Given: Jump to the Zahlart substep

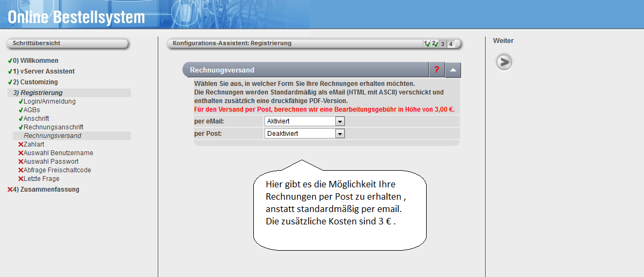Looking at the screenshot, I should (x=34, y=144).
